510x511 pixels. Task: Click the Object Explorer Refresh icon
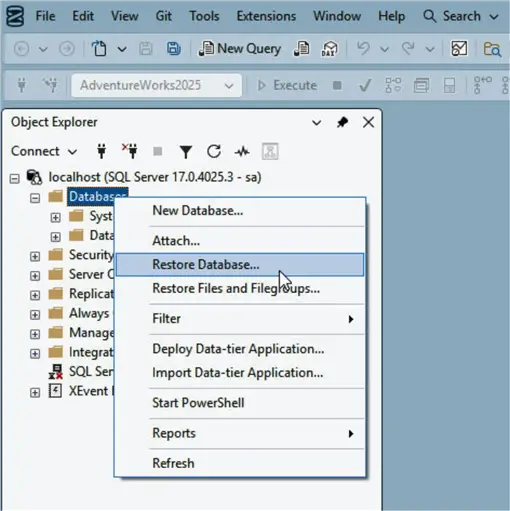(x=214, y=152)
